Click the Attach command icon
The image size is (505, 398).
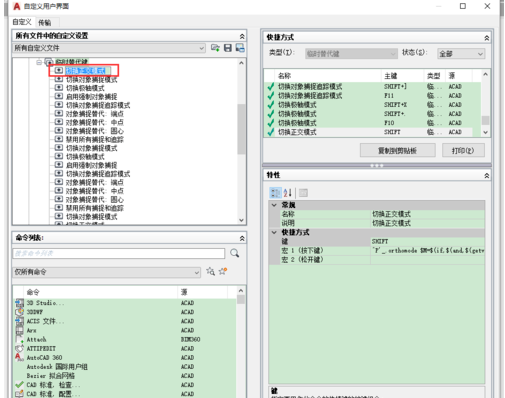point(20,339)
